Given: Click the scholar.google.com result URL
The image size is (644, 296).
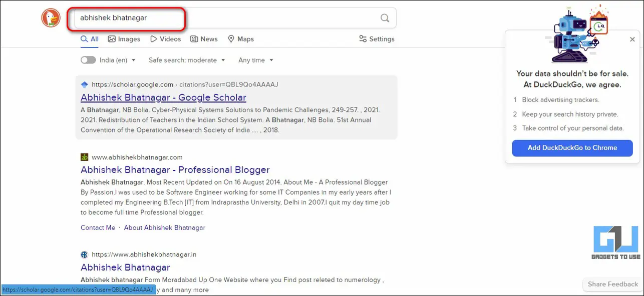Looking at the screenshot, I should [185, 84].
